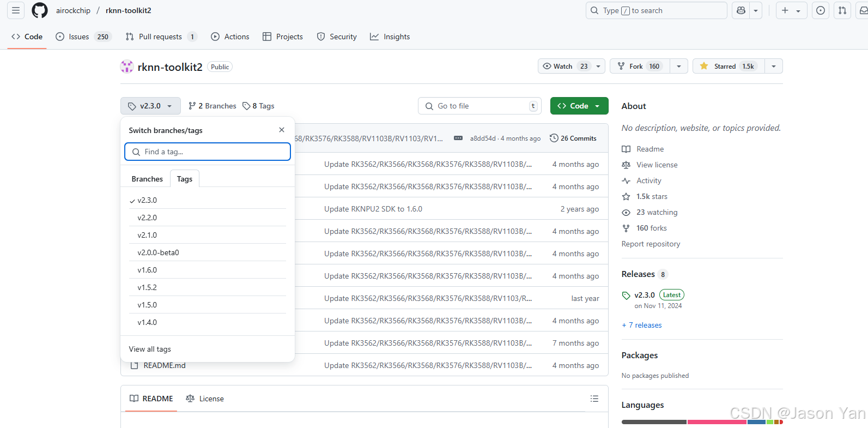
Task: Open Activity link in About
Action: click(642, 180)
